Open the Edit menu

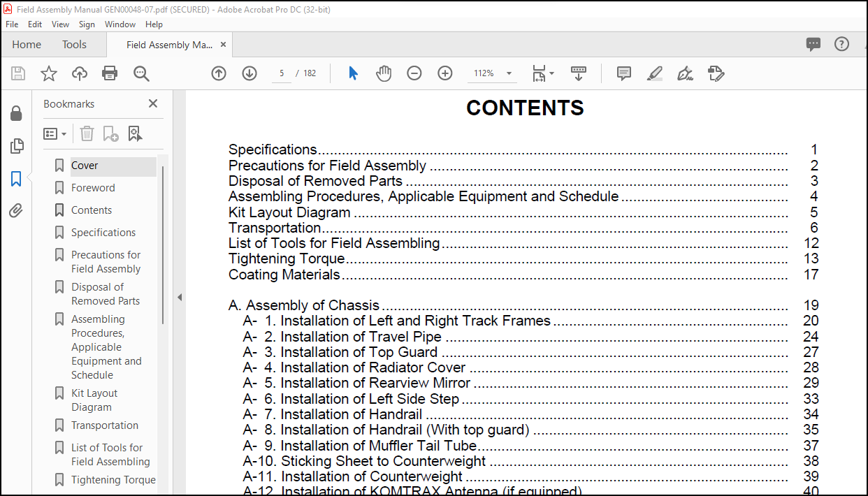pyautogui.click(x=35, y=24)
